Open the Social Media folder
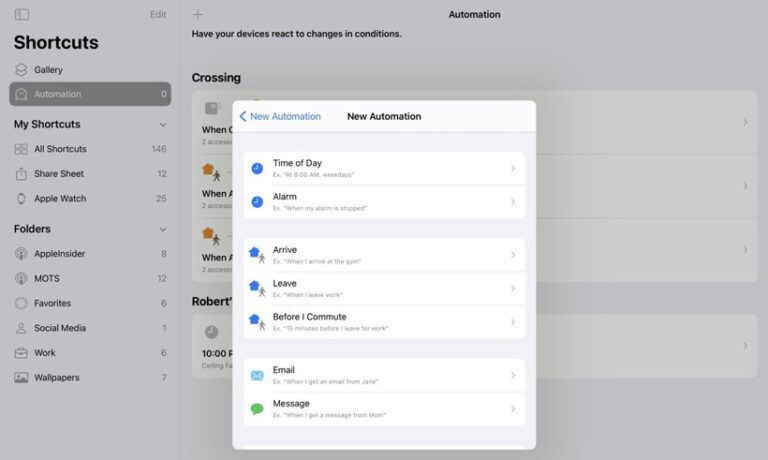768x460 pixels. [x=90, y=328]
